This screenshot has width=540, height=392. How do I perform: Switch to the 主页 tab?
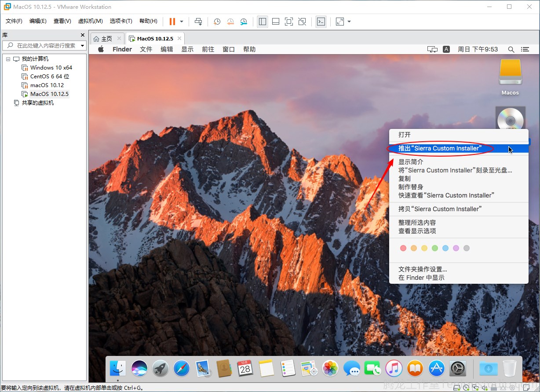(106, 39)
